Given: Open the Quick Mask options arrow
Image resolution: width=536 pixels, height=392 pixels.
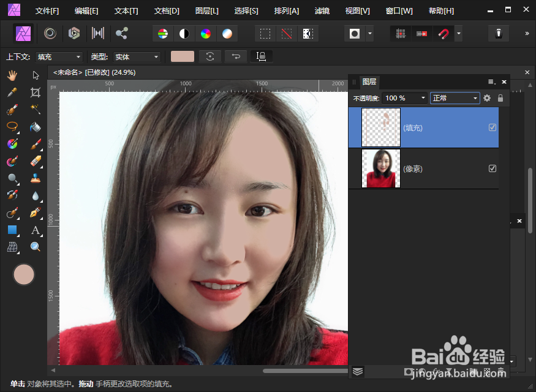Looking at the screenshot, I should pyautogui.click(x=370, y=34).
